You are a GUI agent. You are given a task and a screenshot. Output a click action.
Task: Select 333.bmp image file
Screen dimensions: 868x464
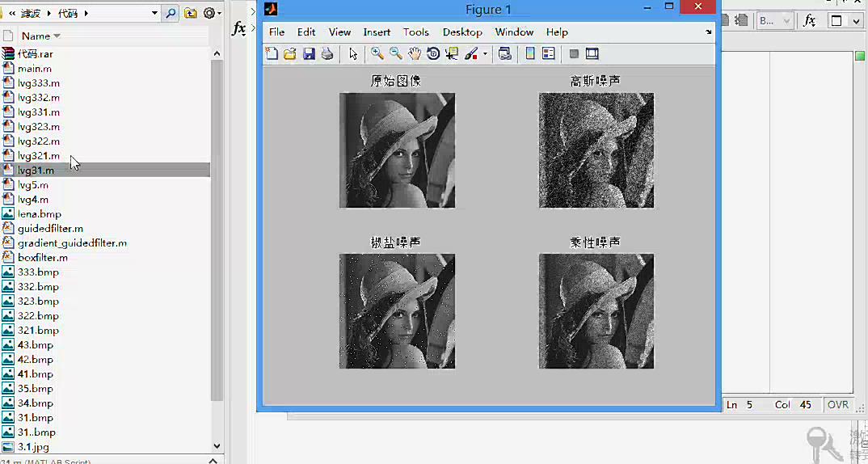tap(38, 272)
